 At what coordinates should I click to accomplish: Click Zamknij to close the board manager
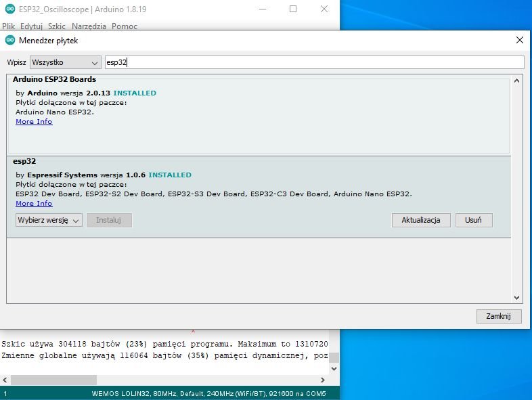point(499,316)
